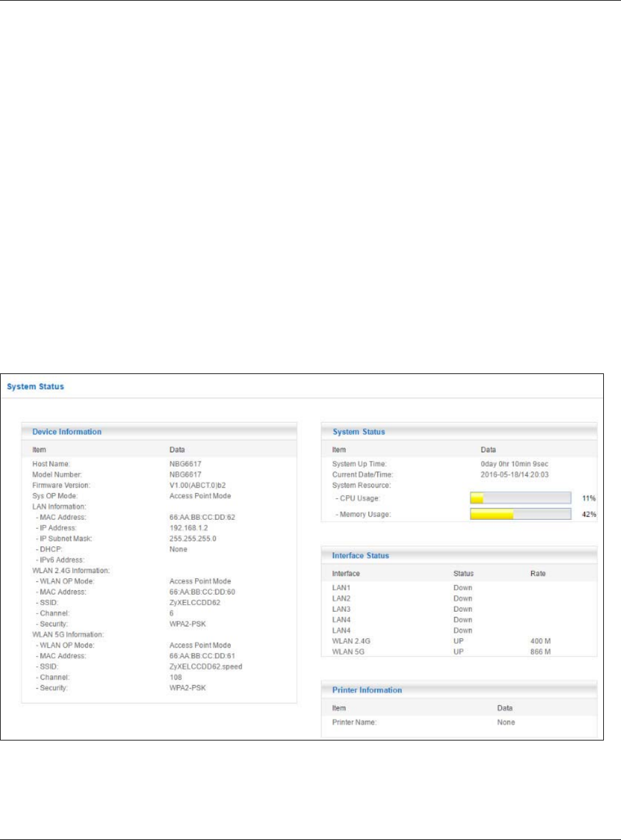
Task: Click the LAN Information label
Action: [x=59, y=507]
